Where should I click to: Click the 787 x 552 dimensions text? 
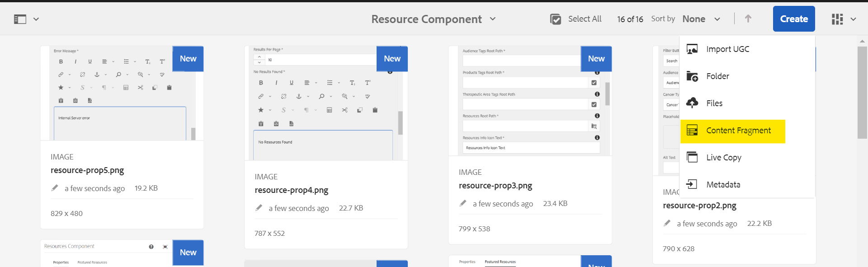[269, 233]
